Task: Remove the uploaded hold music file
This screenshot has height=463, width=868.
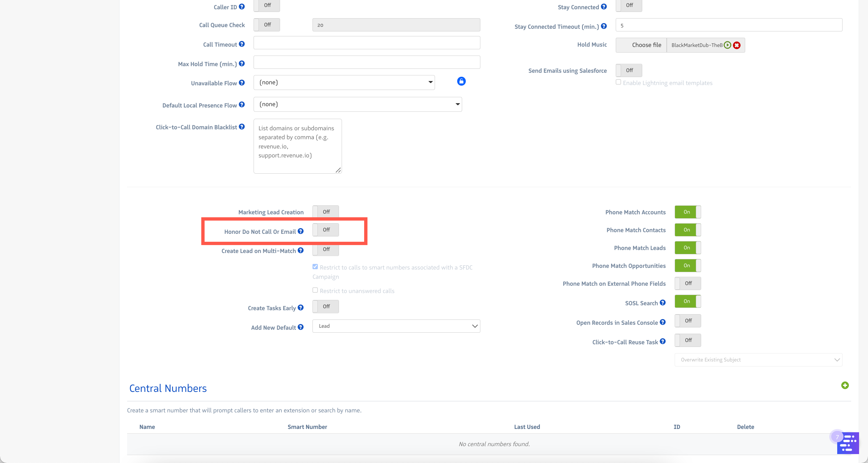Action: coord(737,45)
